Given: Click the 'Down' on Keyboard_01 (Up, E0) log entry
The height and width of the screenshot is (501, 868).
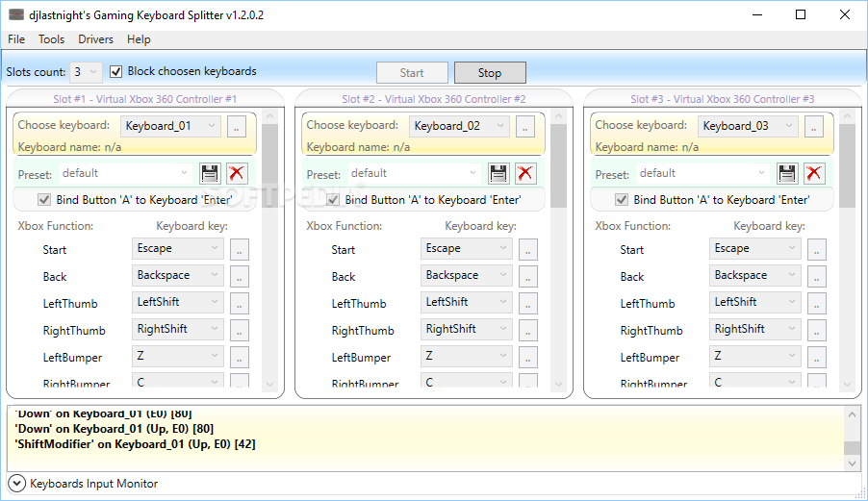Looking at the screenshot, I should (x=115, y=429).
